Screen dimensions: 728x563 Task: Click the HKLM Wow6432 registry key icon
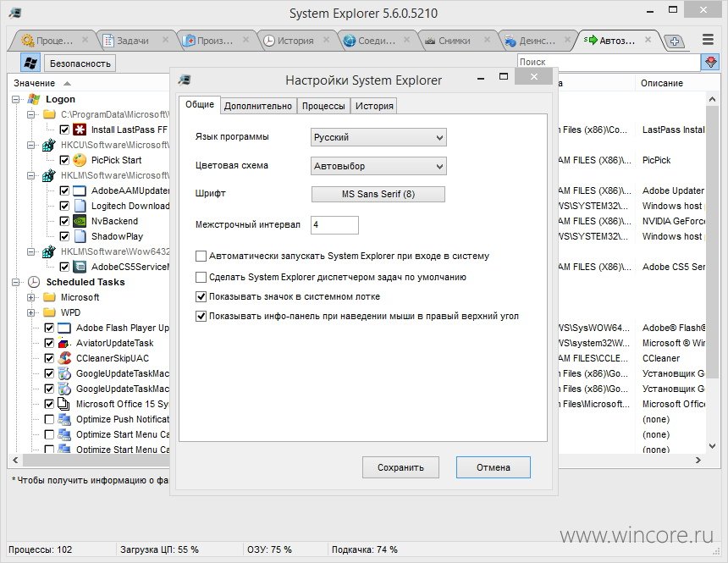coord(49,251)
